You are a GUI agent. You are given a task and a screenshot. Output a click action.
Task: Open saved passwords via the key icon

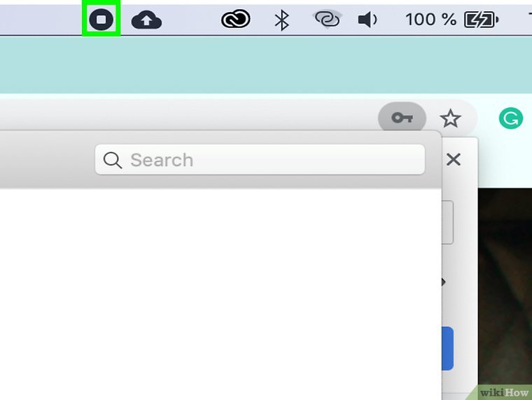402,118
